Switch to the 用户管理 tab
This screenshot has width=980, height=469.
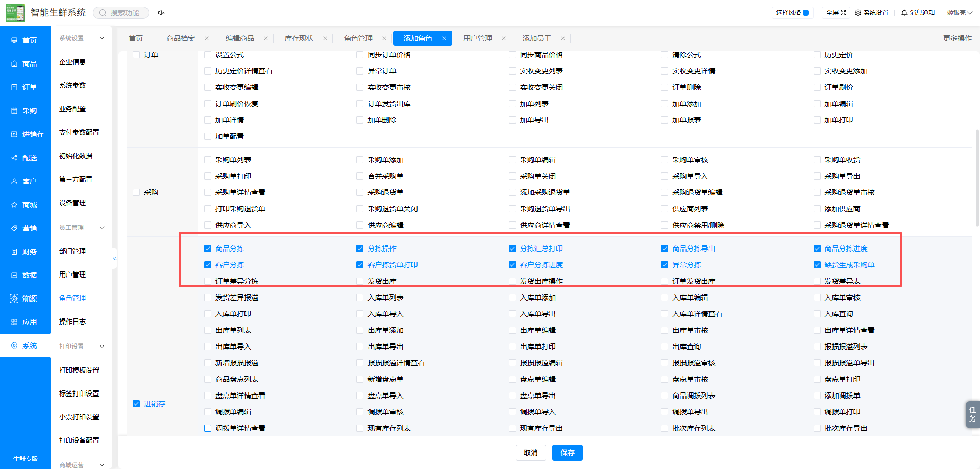click(478, 38)
